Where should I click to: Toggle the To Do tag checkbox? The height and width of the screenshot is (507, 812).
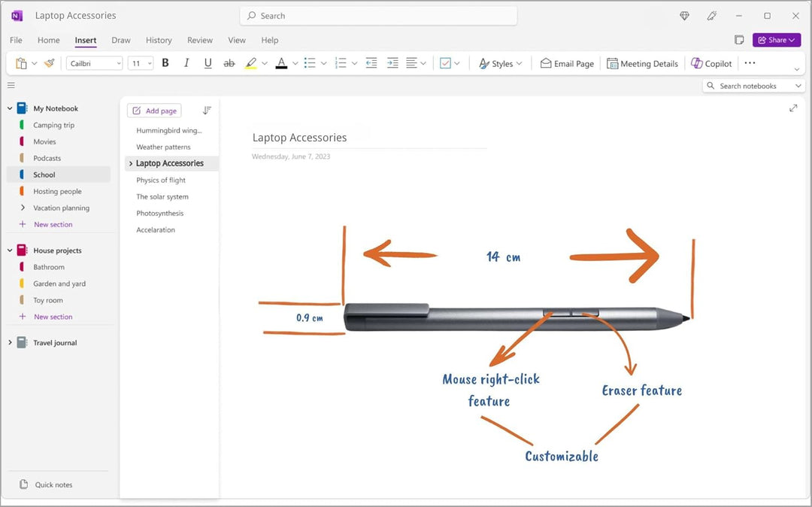pos(445,64)
